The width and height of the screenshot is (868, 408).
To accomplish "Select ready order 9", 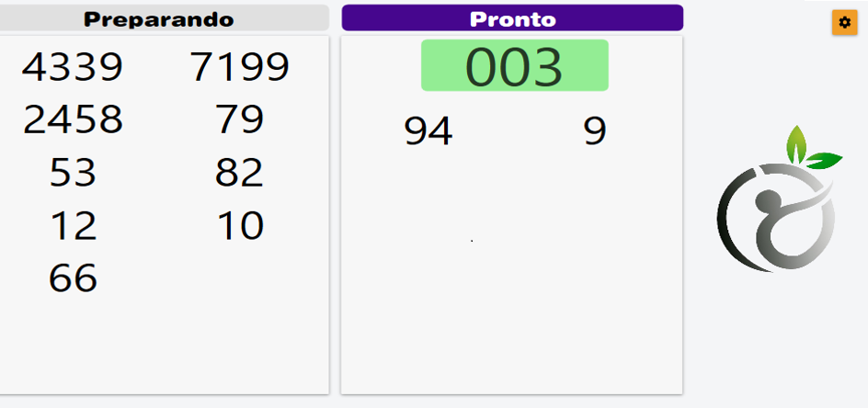I will (x=595, y=130).
